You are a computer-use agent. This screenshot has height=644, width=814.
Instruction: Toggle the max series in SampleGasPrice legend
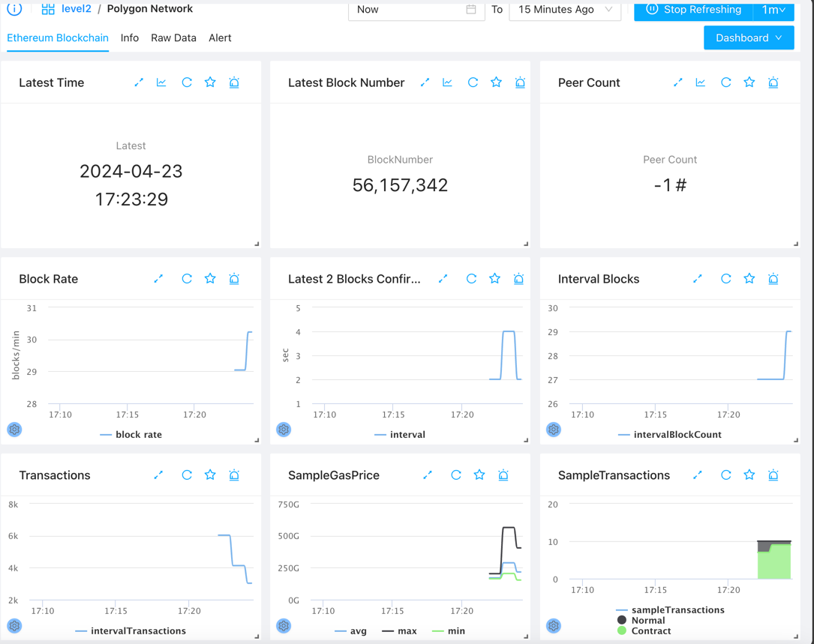click(x=399, y=631)
